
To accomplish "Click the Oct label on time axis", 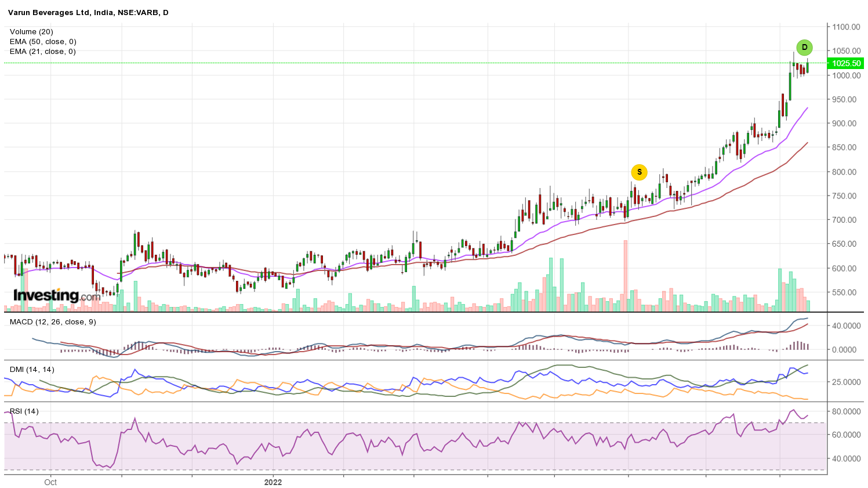I will 50,482.
